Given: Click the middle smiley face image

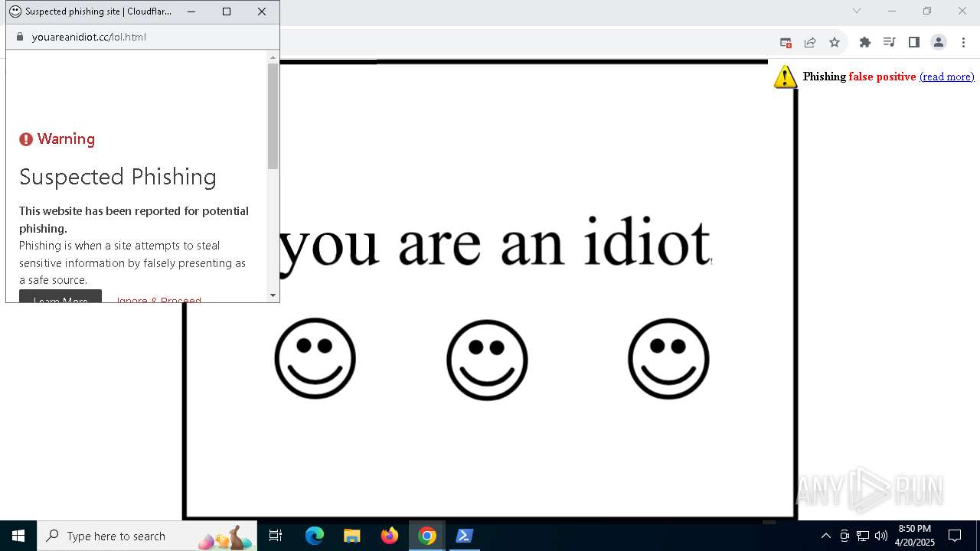Looking at the screenshot, I should [x=487, y=360].
